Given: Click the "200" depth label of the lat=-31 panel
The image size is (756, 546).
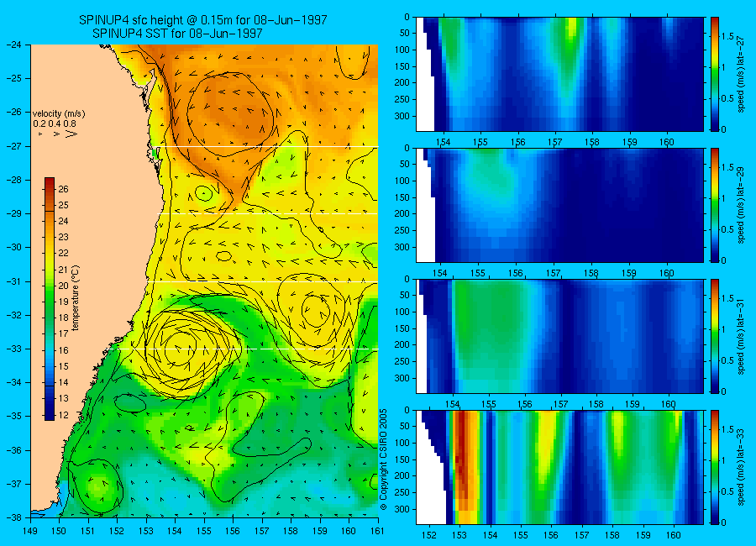Looking at the screenshot, I should 402,345.
